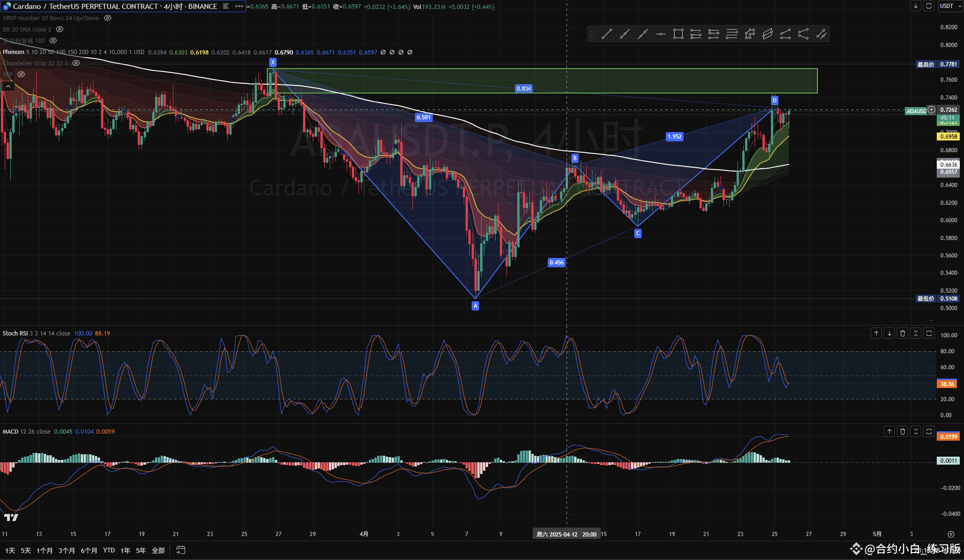Select the parallel lines tool at toolbar end

coord(821,34)
